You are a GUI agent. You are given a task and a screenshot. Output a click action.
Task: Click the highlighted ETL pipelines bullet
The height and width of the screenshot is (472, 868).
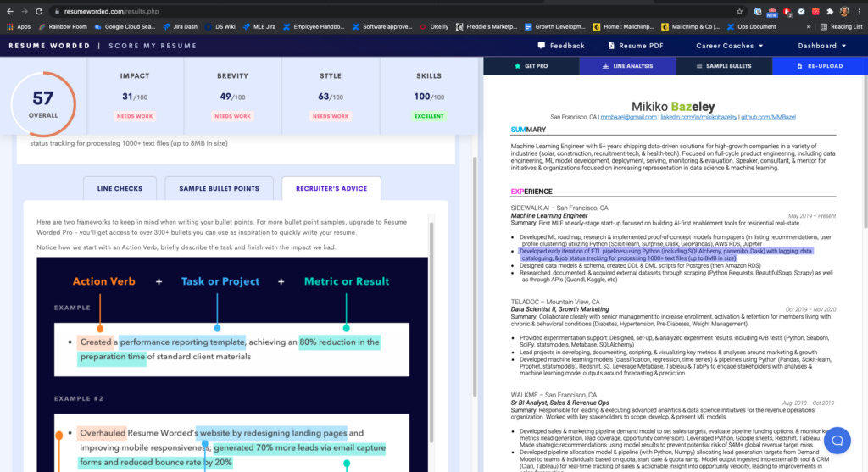pyautogui.click(x=666, y=254)
